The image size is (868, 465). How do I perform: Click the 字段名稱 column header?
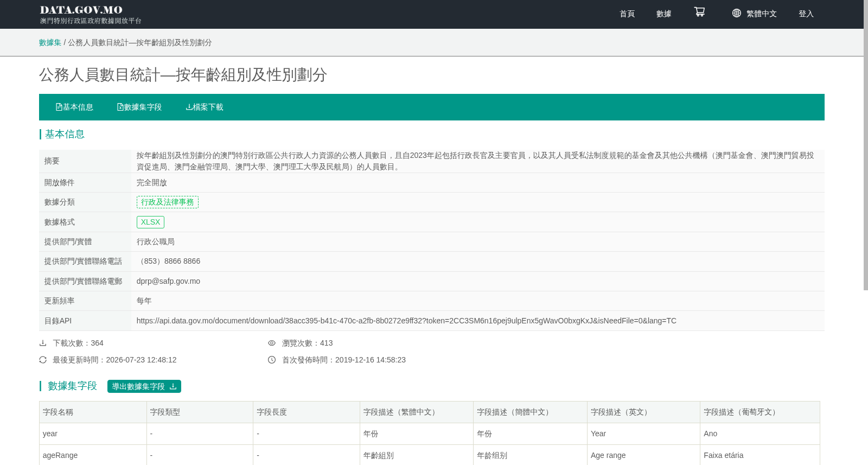(x=93, y=412)
